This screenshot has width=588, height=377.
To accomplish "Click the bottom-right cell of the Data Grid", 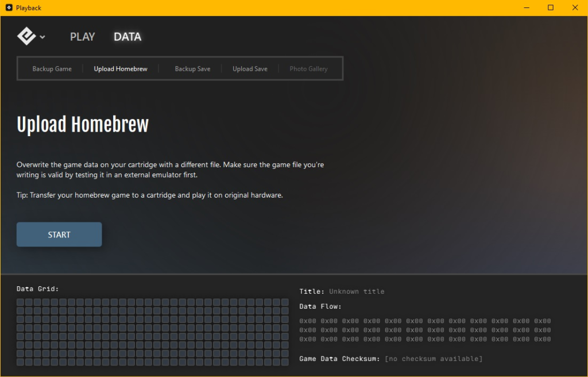I will point(285,362).
